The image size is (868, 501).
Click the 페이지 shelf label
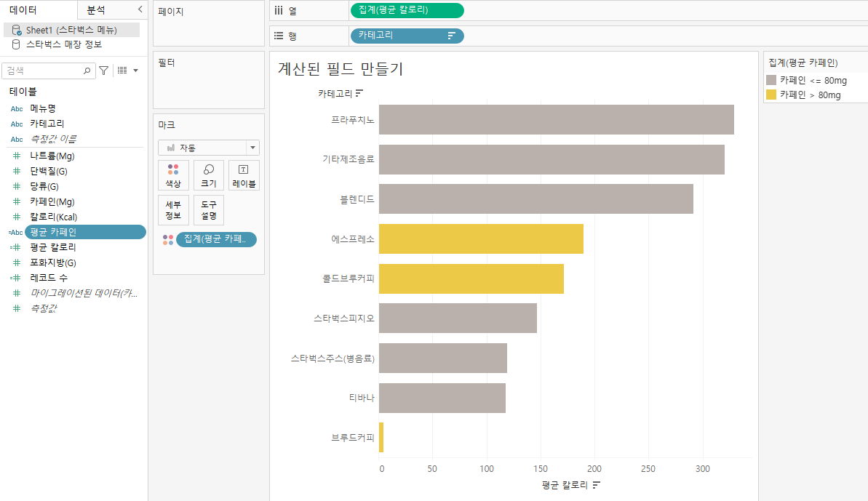pos(170,11)
